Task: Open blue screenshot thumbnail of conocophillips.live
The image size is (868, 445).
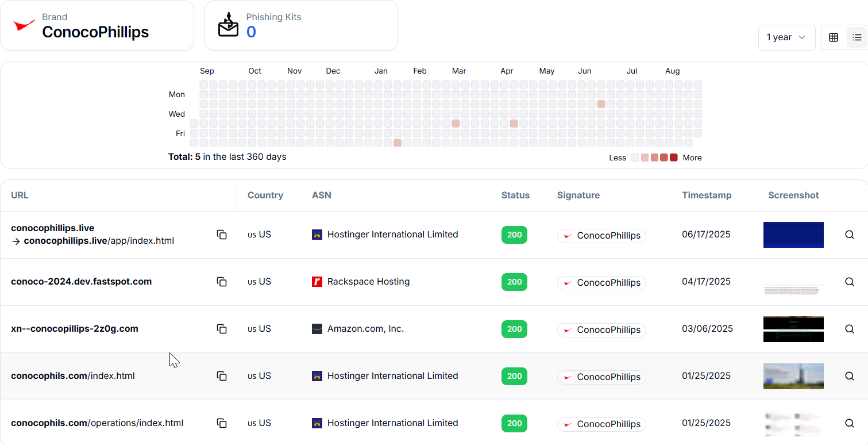Action: [x=793, y=235]
